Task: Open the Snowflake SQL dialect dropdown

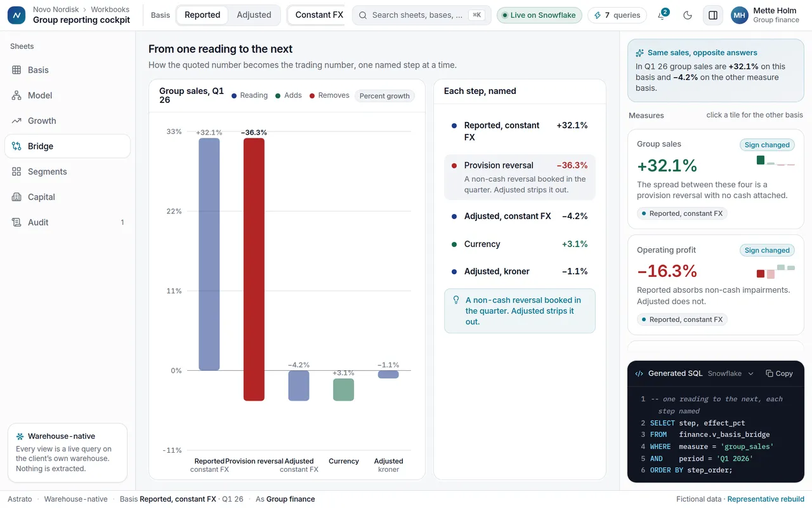Action: [x=731, y=373]
